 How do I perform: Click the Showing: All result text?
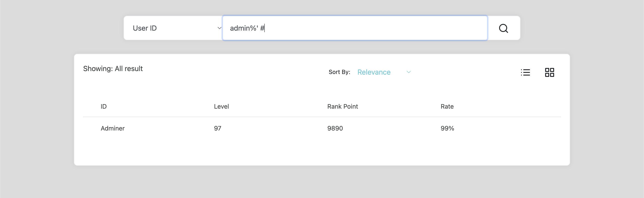click(113, 69)
